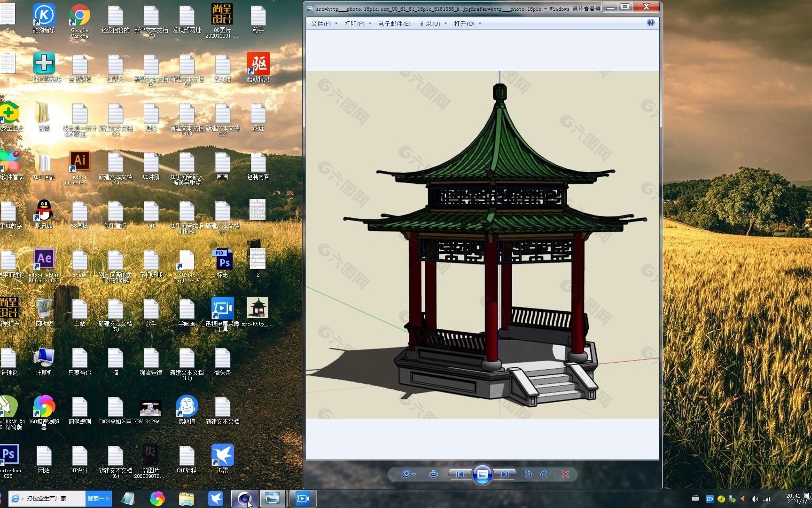Go to the next image
Screen dimensions: 812x508
(x=505, y=474)
